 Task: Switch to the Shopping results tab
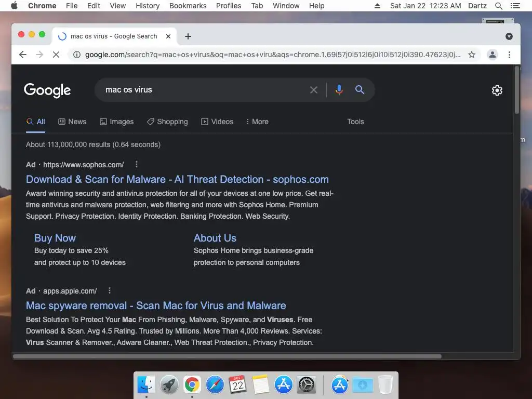[x=167, y=122]
